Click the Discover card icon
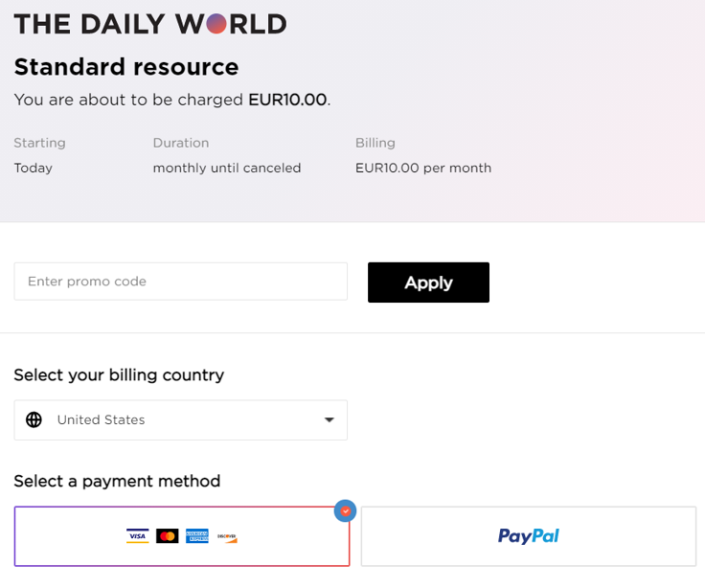The image size is (705, 588). tap(227, 536)
